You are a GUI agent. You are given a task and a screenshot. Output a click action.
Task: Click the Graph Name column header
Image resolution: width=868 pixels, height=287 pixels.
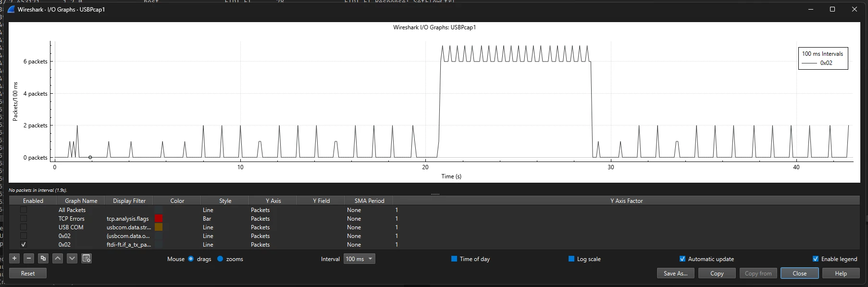coord(81,201)
